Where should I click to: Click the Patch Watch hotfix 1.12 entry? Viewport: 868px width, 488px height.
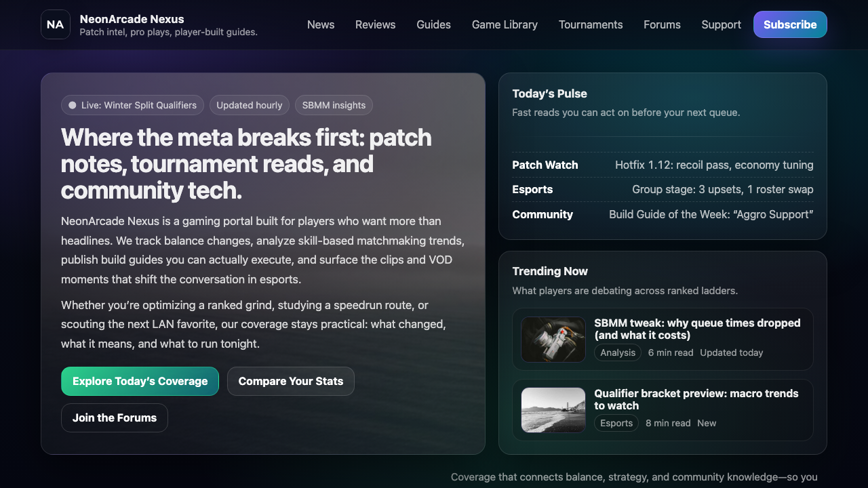click(x=663, y=165)
